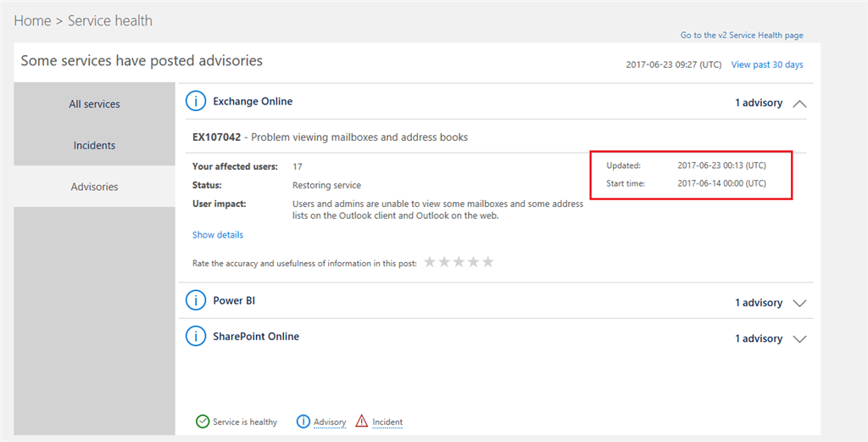Click the Advisory legend link
The image size is (868, 442).
coord(330,422)
